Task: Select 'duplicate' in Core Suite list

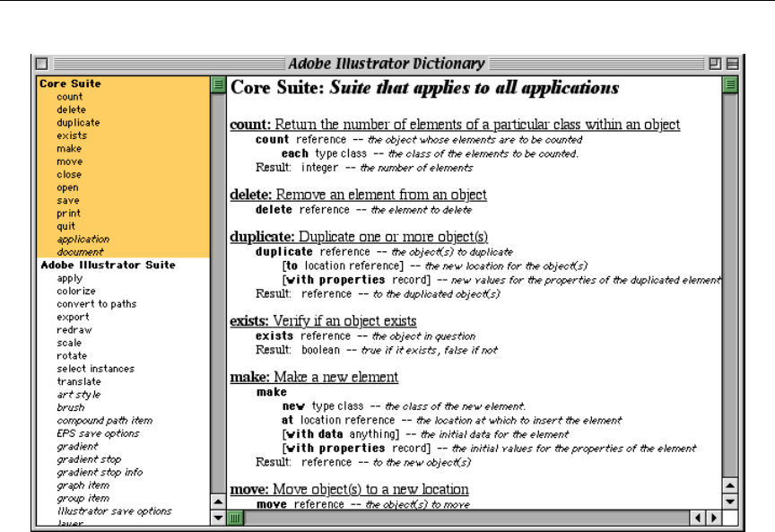Action: pos(78,123)
